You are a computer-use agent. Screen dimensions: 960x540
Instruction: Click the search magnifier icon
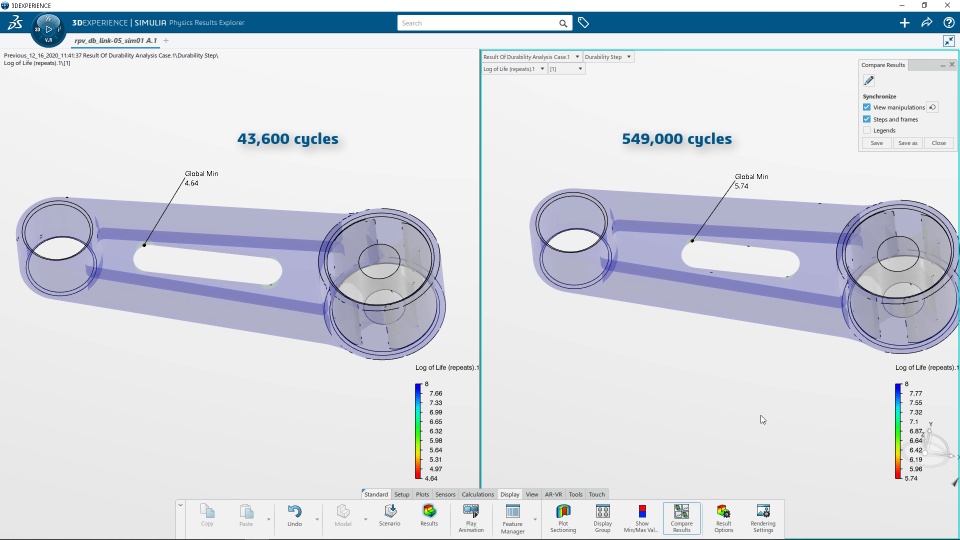click(x=563, y=23)
